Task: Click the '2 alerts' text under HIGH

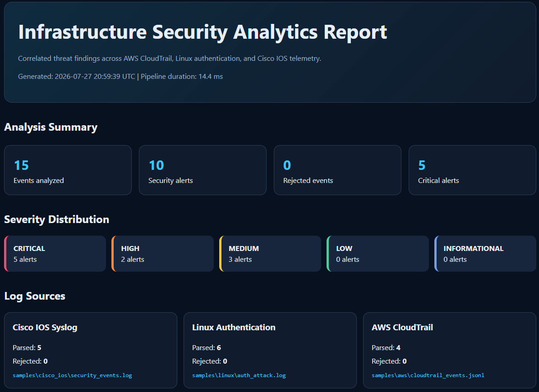Action: (133, 260)
